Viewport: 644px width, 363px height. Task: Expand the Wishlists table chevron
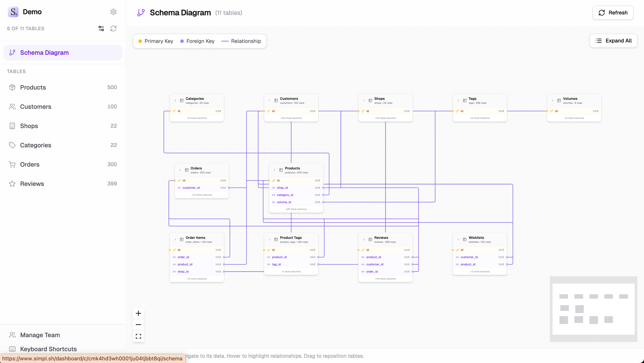click(x=458, y=239)
